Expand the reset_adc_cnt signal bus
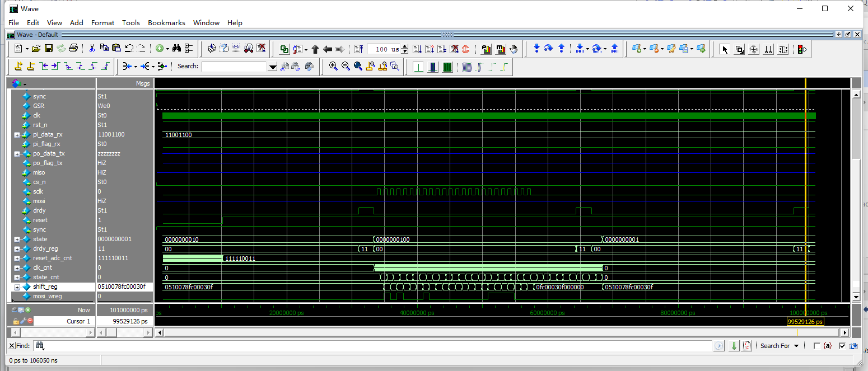868x371 pixels. pyautogui.click(x=17, y=259)
